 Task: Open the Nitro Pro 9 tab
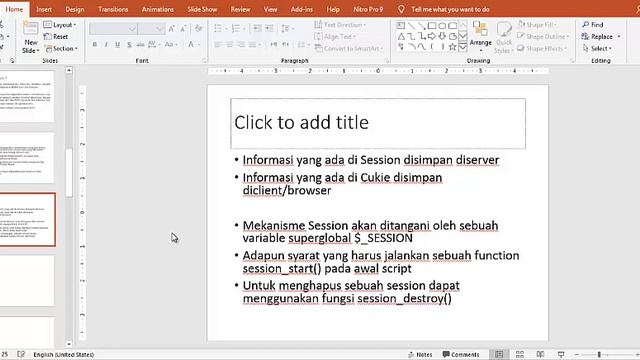click(x=368, y=9)
